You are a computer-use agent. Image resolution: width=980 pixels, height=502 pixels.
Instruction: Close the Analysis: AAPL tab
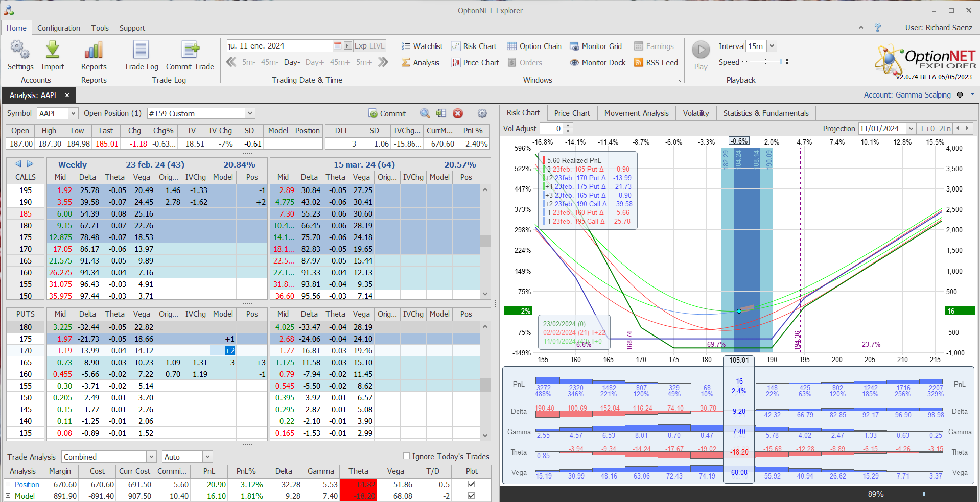[x=67, y=95]
